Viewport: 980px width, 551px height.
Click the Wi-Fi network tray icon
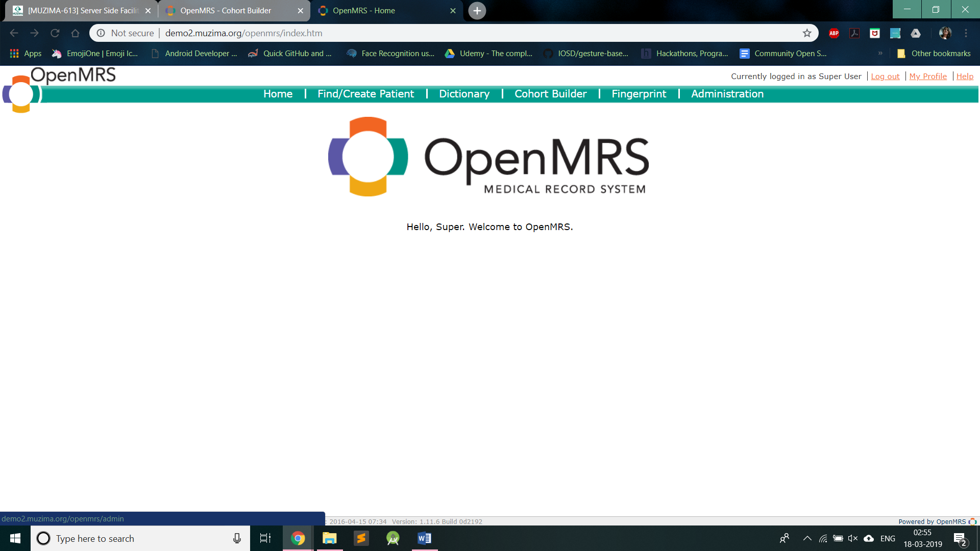[x=823, y=538]
